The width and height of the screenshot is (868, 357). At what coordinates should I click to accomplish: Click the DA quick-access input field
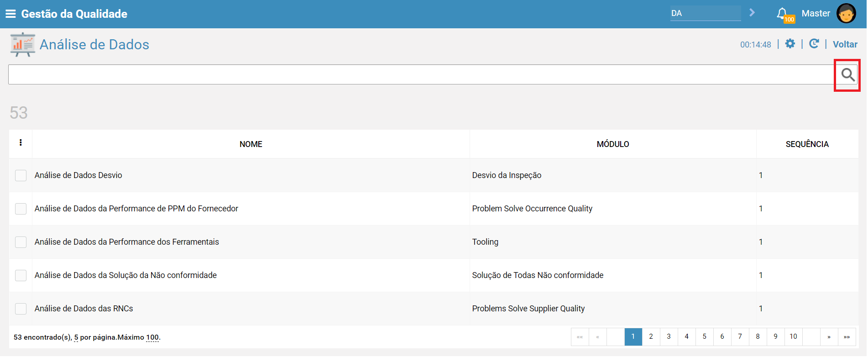click(x=706, y=13)
